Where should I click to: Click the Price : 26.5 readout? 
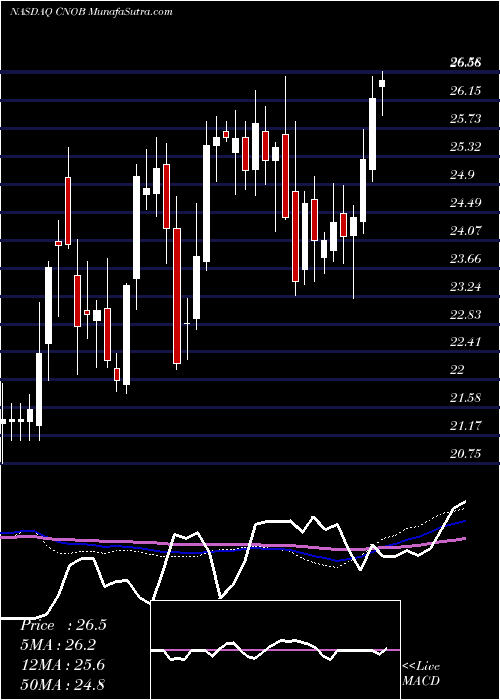(63, 625)
